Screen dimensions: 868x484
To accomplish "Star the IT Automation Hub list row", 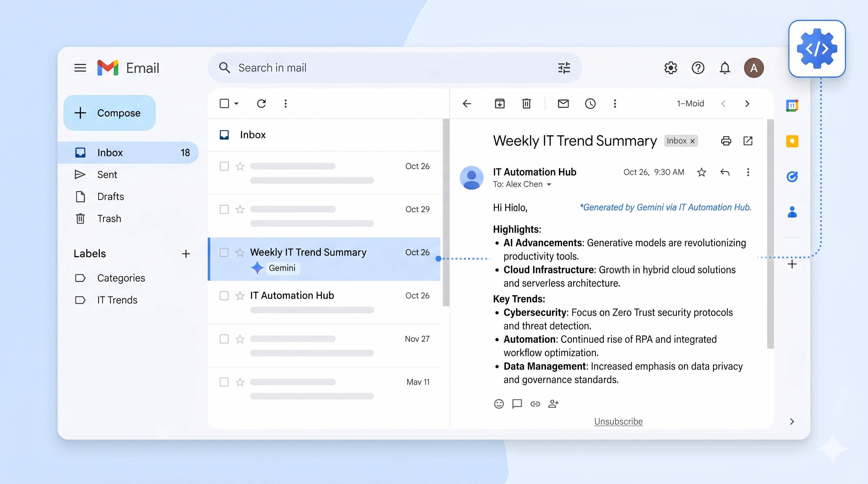I will tap(240, 296).
